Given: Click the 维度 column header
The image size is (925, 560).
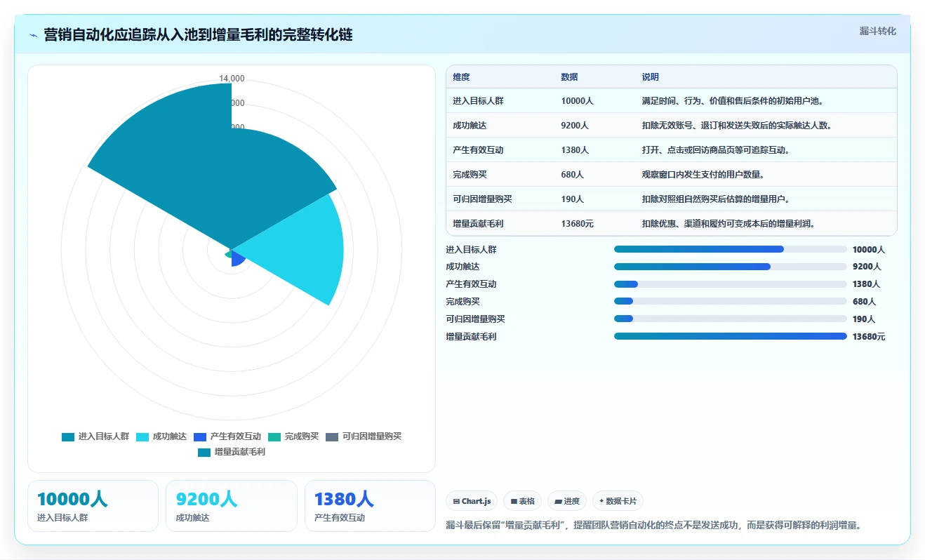Looking at the screenshot, I should pos(462,77).
